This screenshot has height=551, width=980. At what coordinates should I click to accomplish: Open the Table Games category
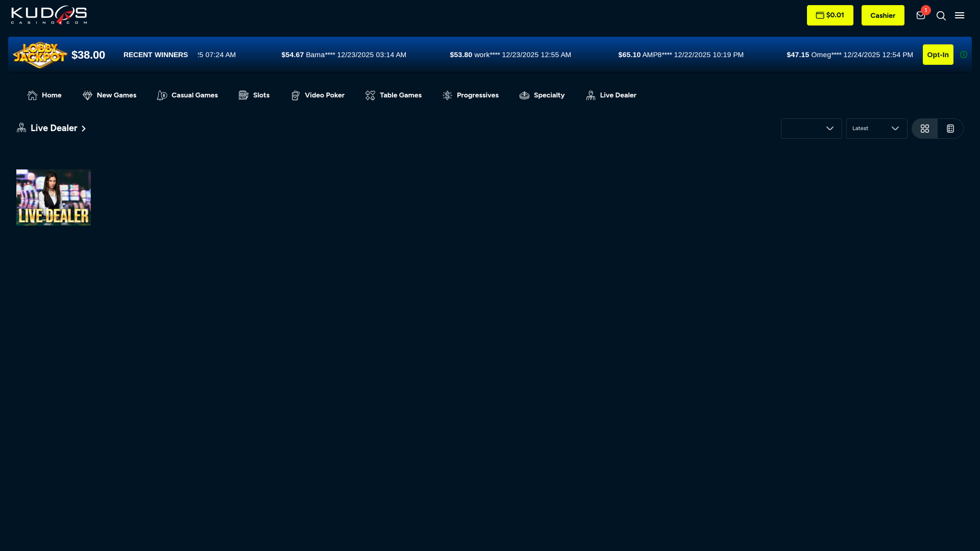click(394, 95)
